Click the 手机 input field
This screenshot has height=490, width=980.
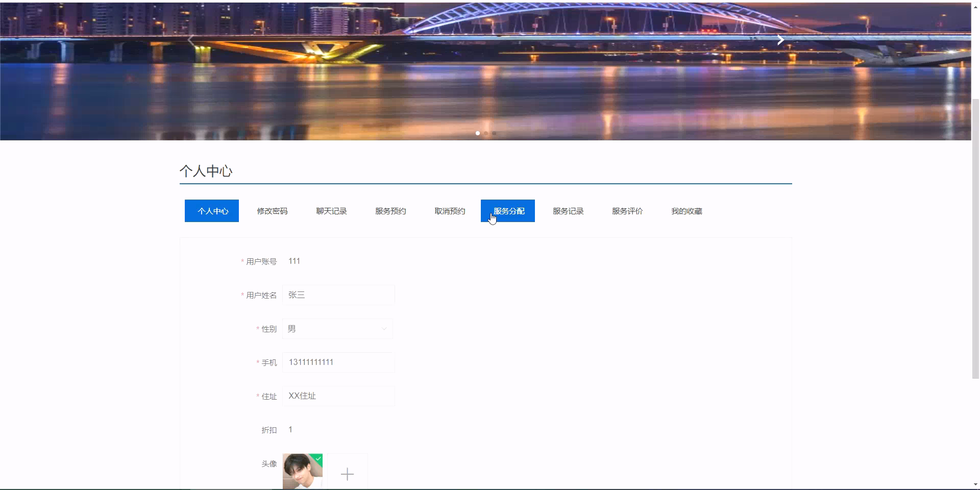338,362
